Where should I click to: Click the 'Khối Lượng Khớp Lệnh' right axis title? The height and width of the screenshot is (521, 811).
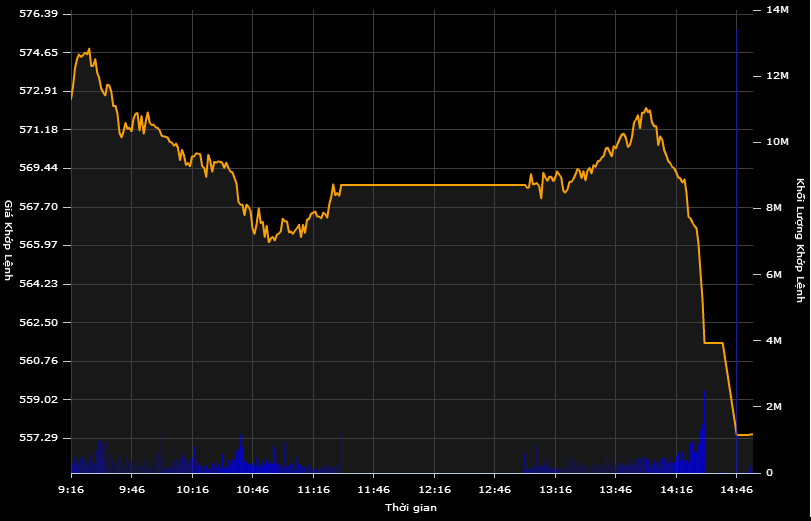click(800, 240)
